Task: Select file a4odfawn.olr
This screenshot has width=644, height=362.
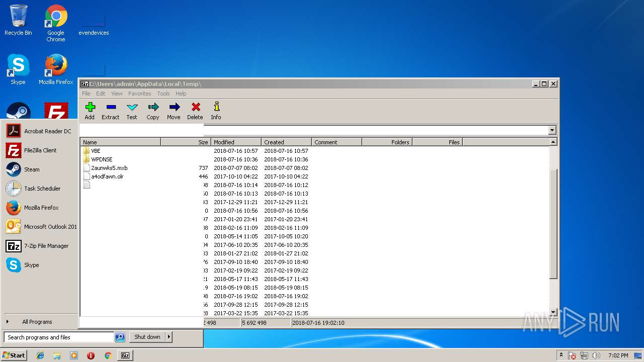Action: click(107, 176)
